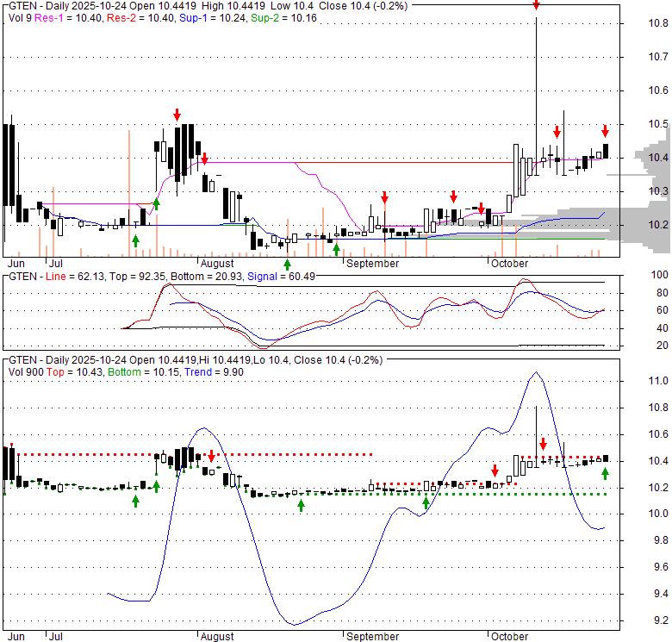Screen dimensions: 672x642
Task: Click the red sell arrow above late July candles
Action: pos(177,115)
